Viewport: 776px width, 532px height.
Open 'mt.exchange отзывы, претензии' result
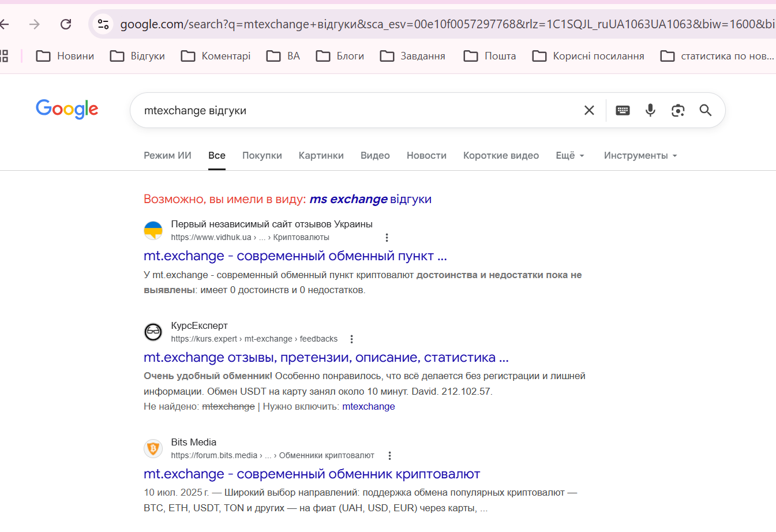coord(326,357)
